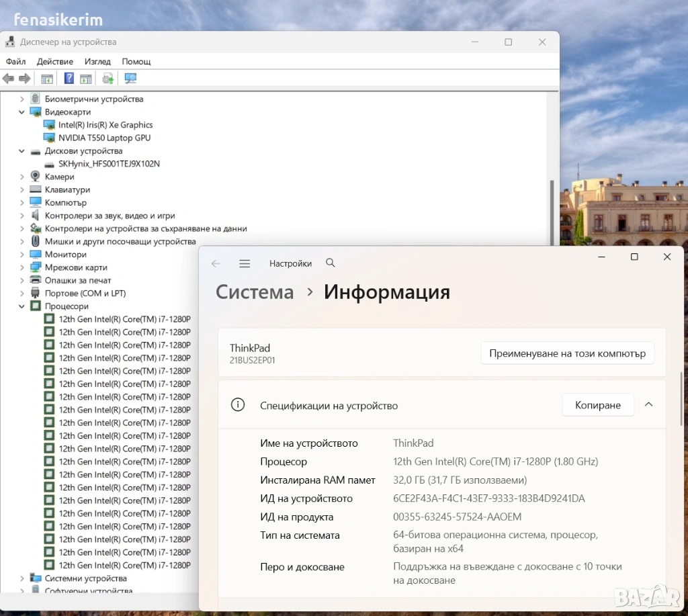Screen dimensions: 688x616
Task: Open the Изглед menu
Action: [x=97, y=61]
